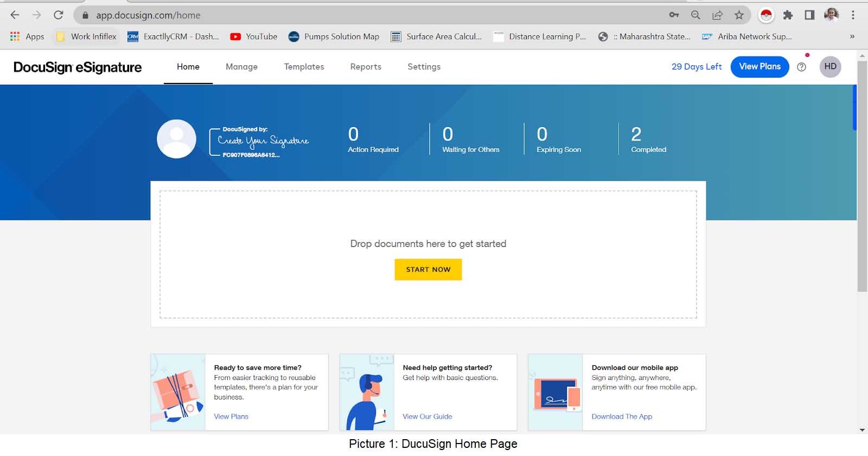Viewport: 868px width, 456px height.
Task: Open the Reports tab
Action: click(x=366, y=67)
